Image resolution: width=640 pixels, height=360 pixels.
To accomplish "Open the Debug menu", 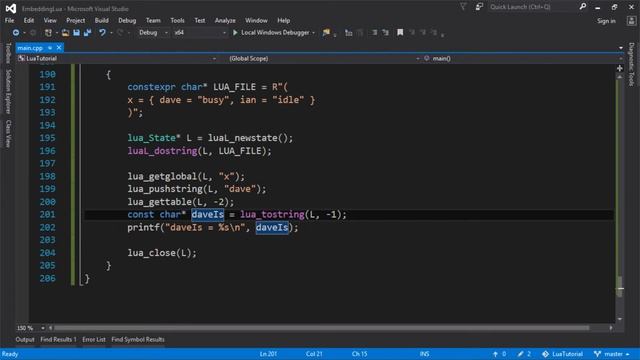I will coord(127,20).
